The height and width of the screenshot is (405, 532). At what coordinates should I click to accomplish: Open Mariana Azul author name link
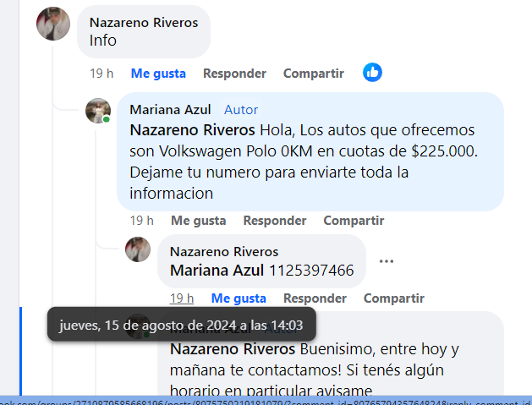(x=170, y=110)
